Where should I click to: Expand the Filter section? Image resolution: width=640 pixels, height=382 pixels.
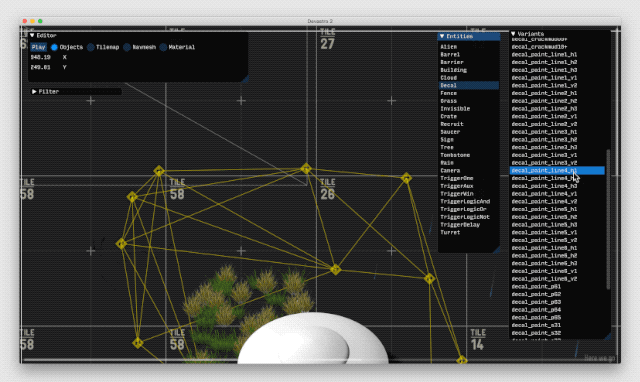pos(34,91)
